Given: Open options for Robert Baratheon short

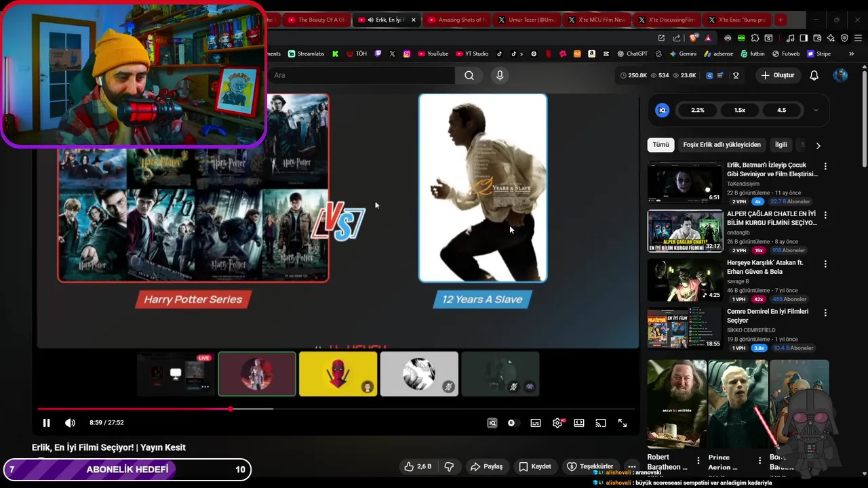Looking at the screenshot, I should tap(698, 461).
